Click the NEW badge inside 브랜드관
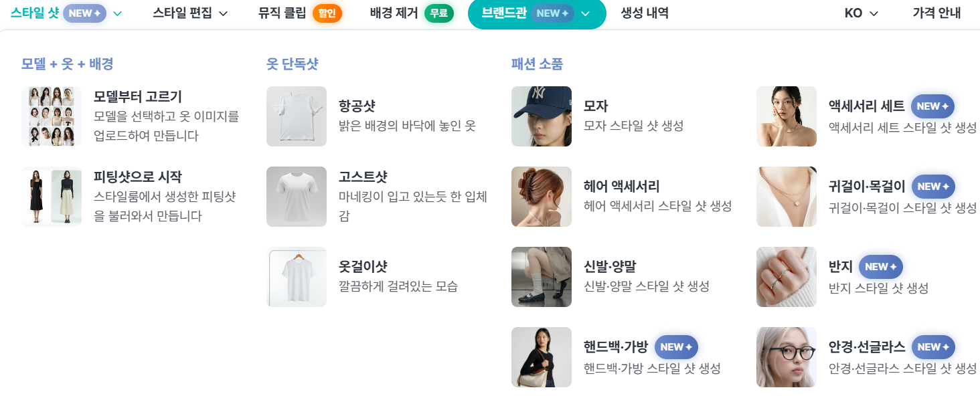This screenshot has height=406, width=980. (552, 13)
